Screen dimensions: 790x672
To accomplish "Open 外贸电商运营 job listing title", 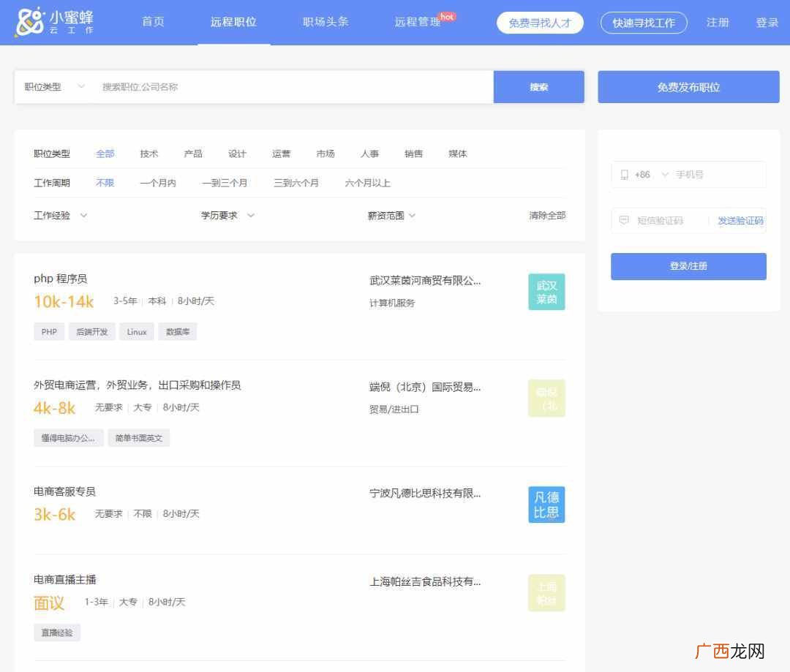I will pyautogui.click(x=137, y=385).
